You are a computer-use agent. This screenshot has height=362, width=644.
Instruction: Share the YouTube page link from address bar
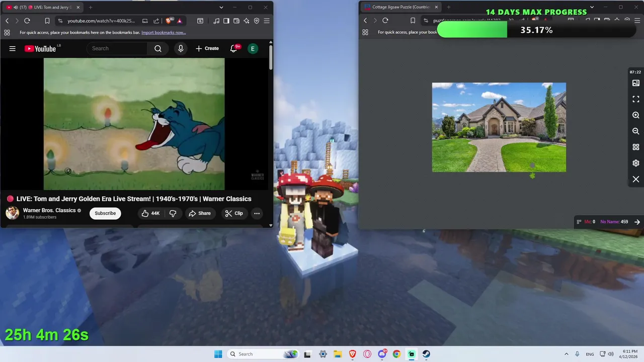[156, 21]
